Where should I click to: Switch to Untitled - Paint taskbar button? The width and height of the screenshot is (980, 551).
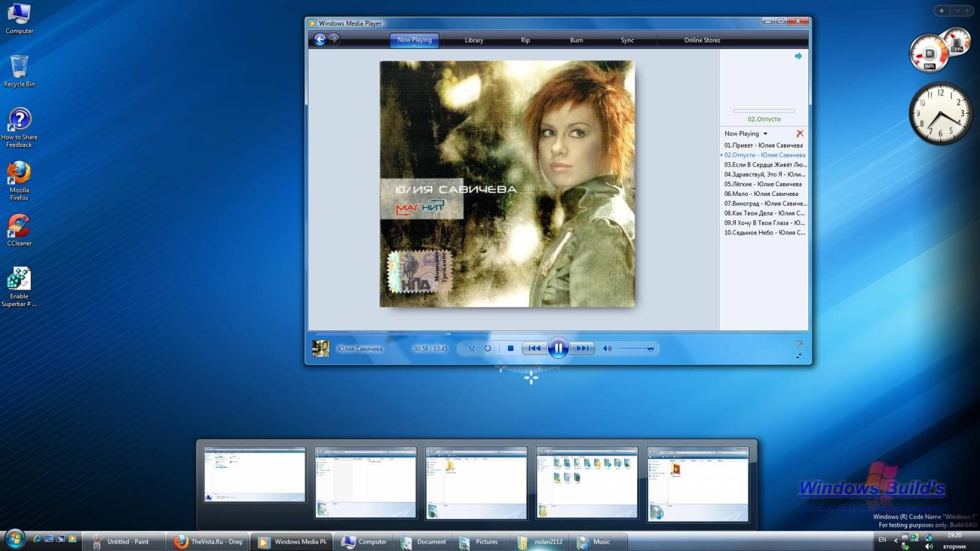[x=124, y=542]
